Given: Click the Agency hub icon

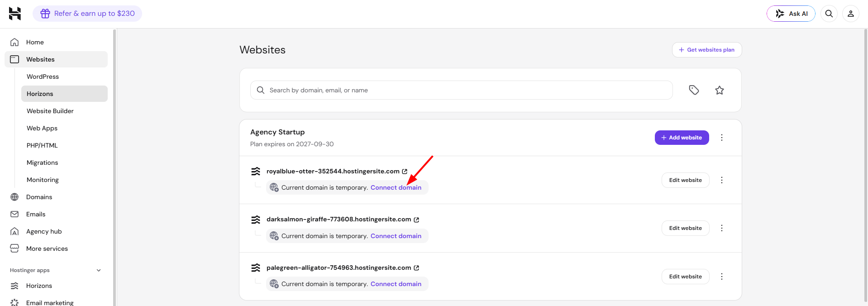Looking at the screenshot, I should [14, 231].
